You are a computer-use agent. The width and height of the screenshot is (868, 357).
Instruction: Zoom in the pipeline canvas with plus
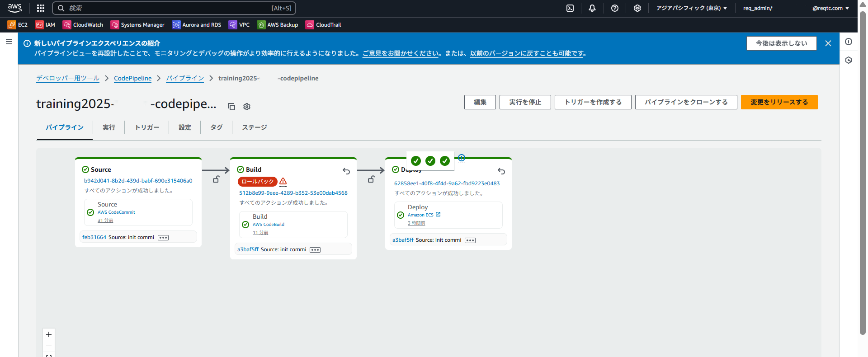(49, 334)
